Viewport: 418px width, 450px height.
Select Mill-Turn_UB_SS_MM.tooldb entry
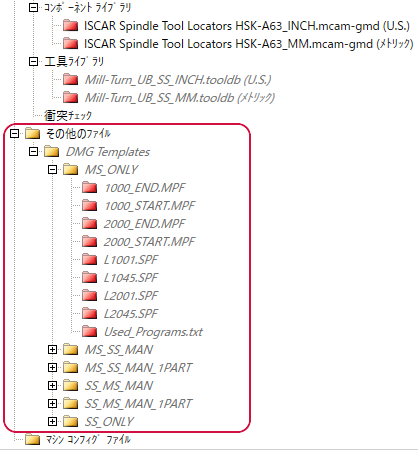pyautogui.click(x=179, y=98)
